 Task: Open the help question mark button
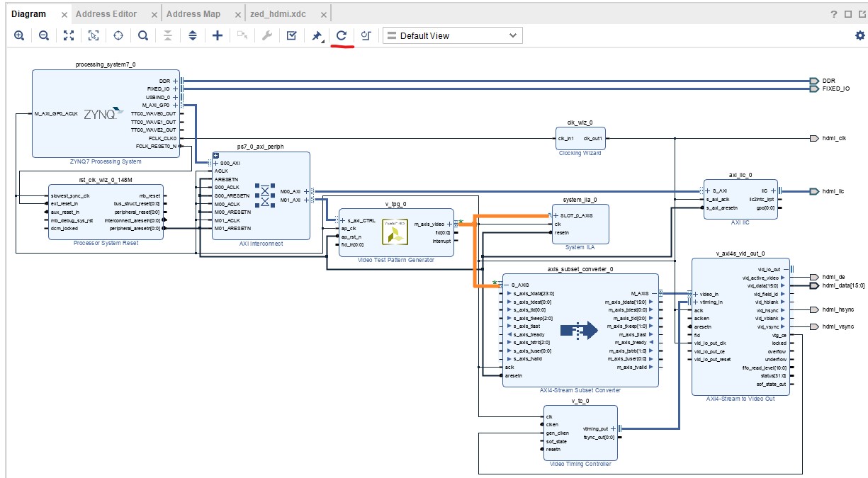[x=834, y=14]
